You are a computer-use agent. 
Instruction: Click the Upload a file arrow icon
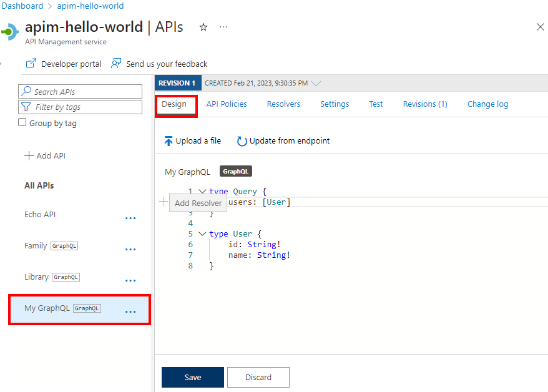click(x=169, y=141)
